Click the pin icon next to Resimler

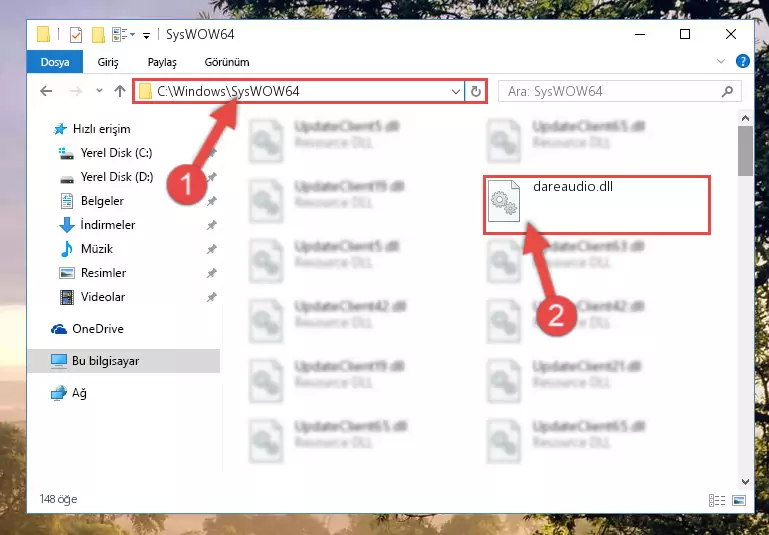(x=211, y=273)
